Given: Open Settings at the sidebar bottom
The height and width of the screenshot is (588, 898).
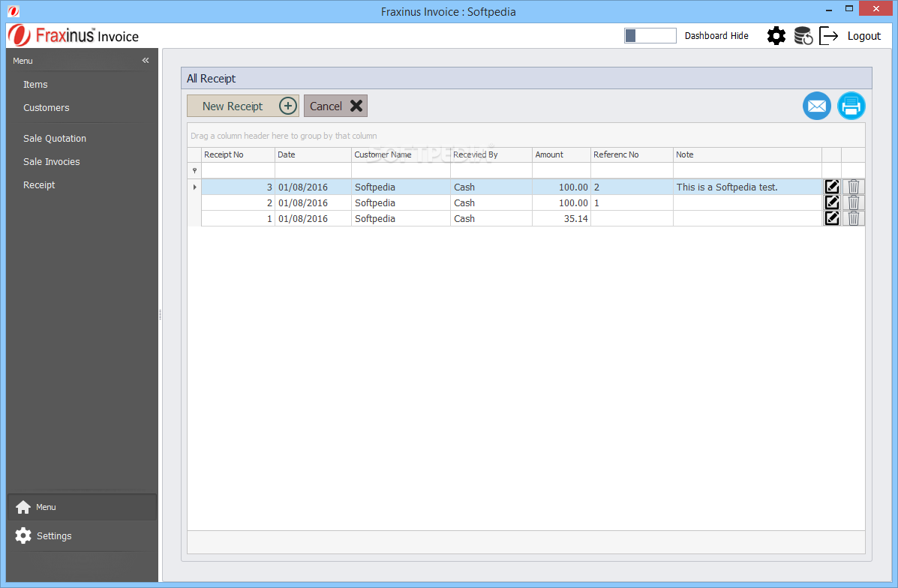Looking at the screenshot, I should click(x=82, y=536).
